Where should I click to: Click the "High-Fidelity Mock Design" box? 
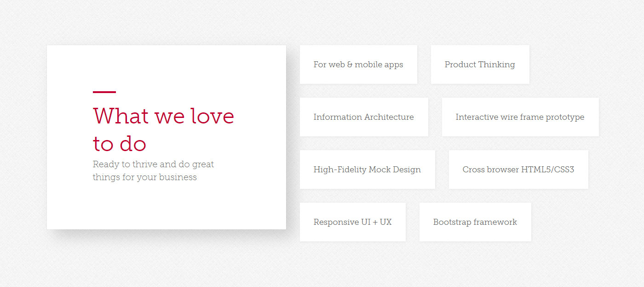367,170
